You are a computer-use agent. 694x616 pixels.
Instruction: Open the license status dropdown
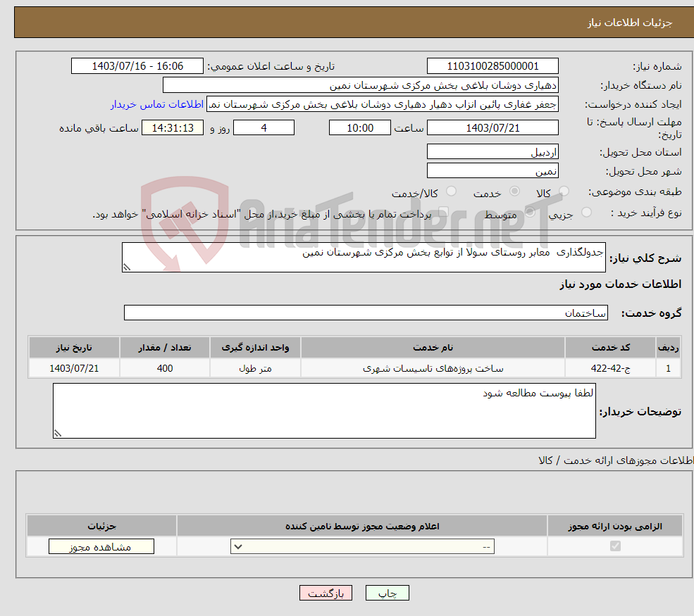[362, 546]
